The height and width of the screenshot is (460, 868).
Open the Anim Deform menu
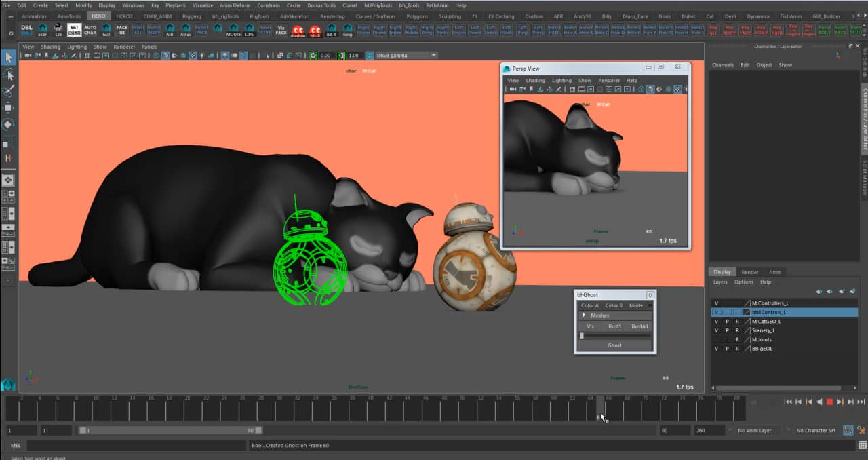[235, 5]
